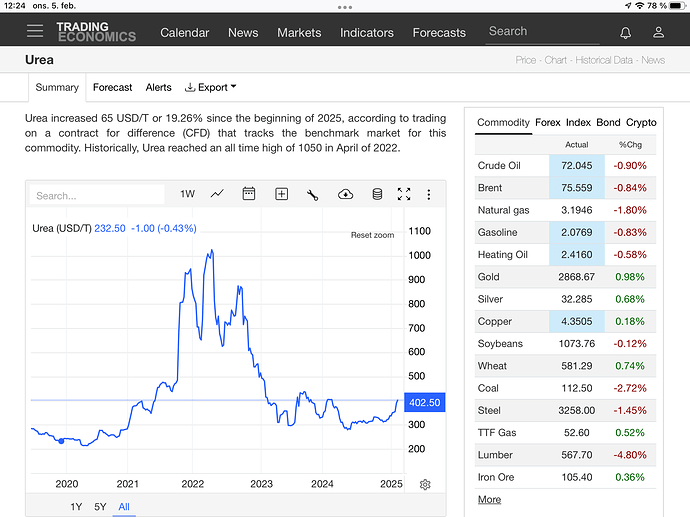This screenshot has width=690, height=517.
Task: Open the user account profile icon
Action: coord(658,32)
